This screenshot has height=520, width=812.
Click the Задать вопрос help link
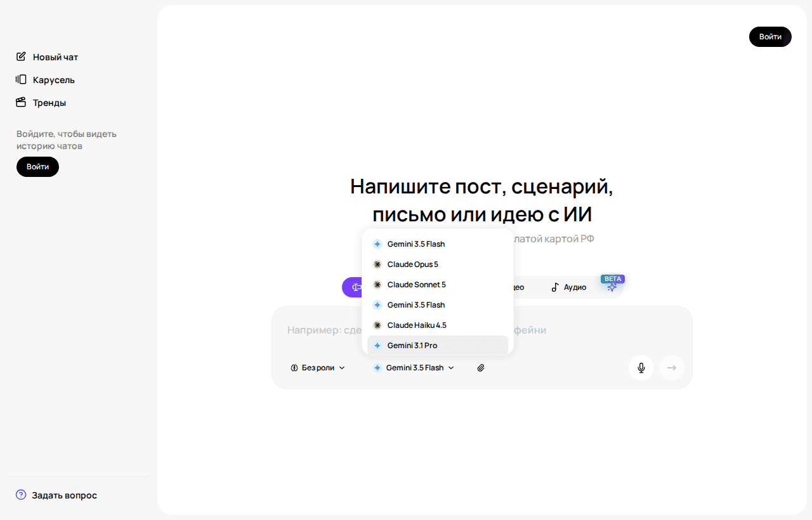click(x=56, y=495)
